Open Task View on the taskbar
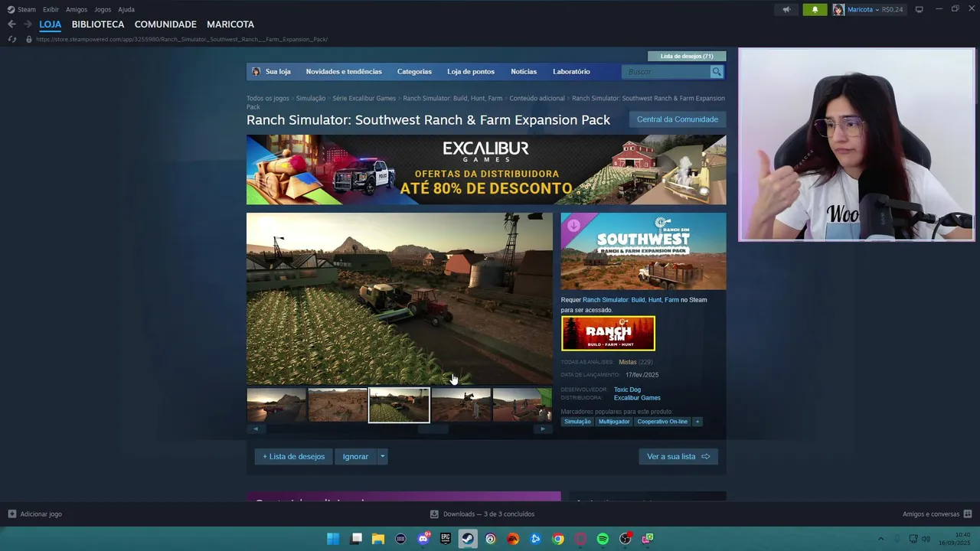The image size is (980, 551). (x=356, y=539)
